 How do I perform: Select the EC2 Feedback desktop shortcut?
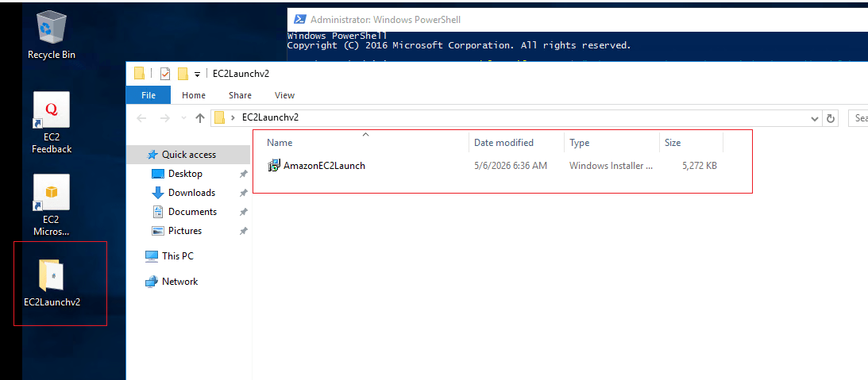(x=52, y=123)
